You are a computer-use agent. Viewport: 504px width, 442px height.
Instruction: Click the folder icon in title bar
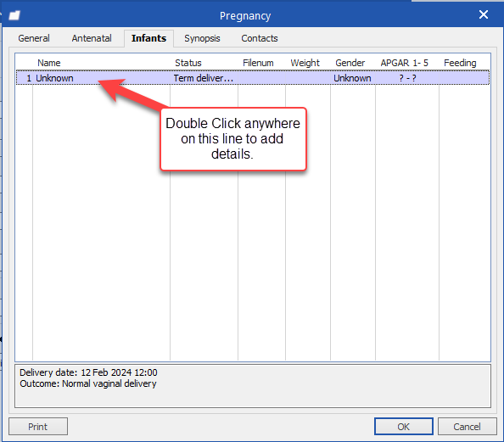click(x=14, y=15)
